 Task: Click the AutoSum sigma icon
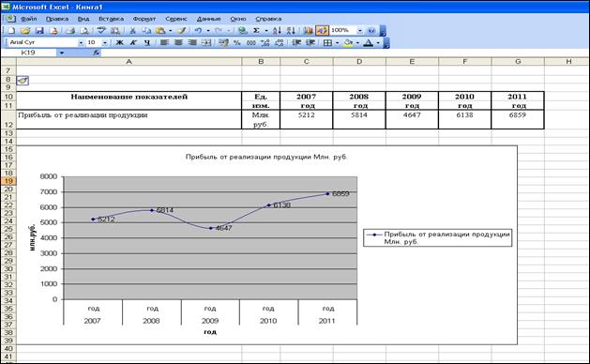(x=256, y=31)
